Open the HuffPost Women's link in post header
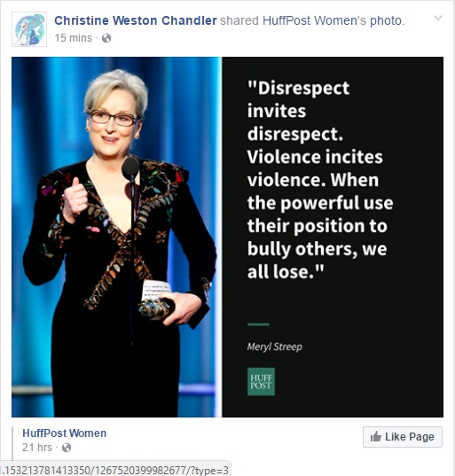This screenshot has height=476, width=455. click(314, 20)
